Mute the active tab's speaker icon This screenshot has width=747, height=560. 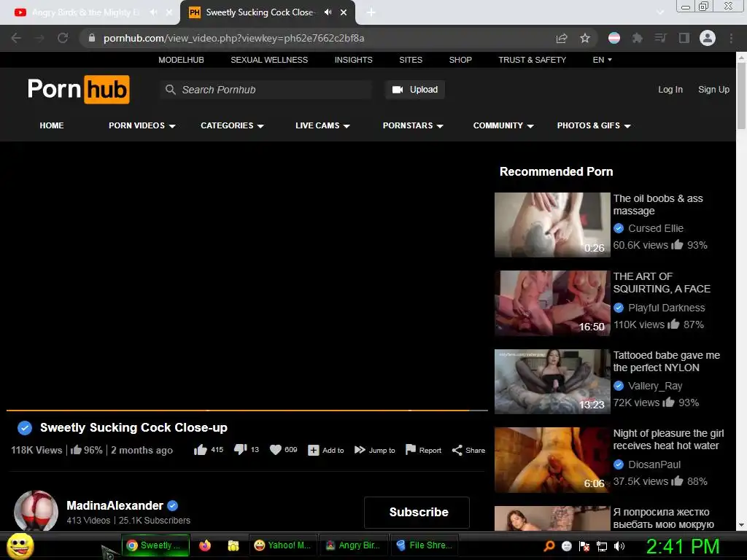(x=328, y=12)
